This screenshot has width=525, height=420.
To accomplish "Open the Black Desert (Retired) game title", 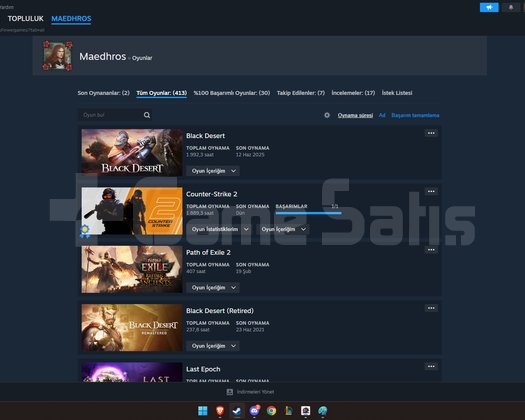I will [220, 310].
